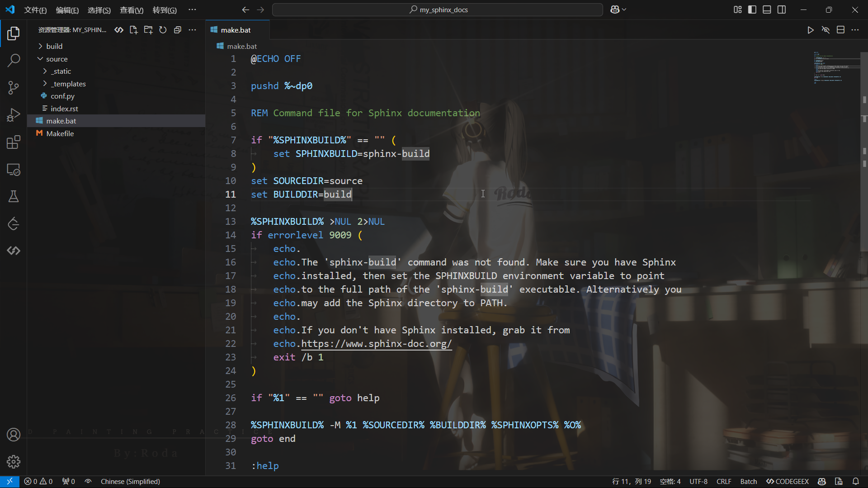868x488 pixels.
Task: Open the Search view in activity bar
Action: pos(14,60)
